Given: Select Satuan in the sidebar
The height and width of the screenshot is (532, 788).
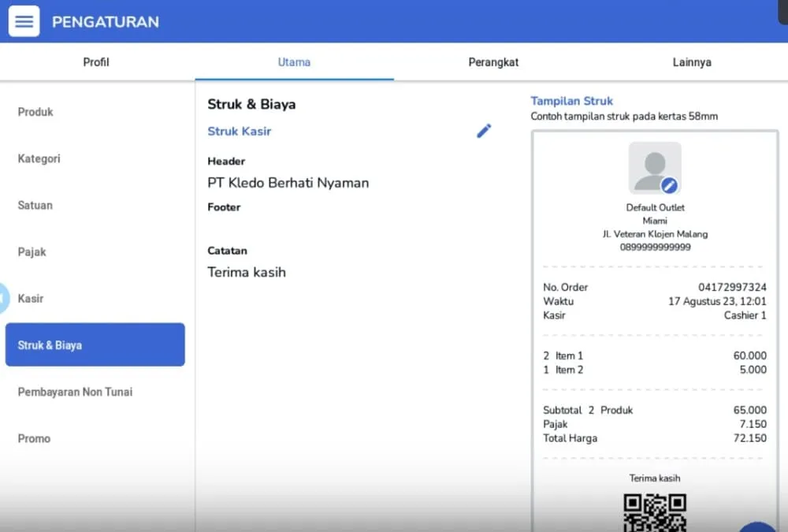Looking at the screenshot, I should click(35, 205).
